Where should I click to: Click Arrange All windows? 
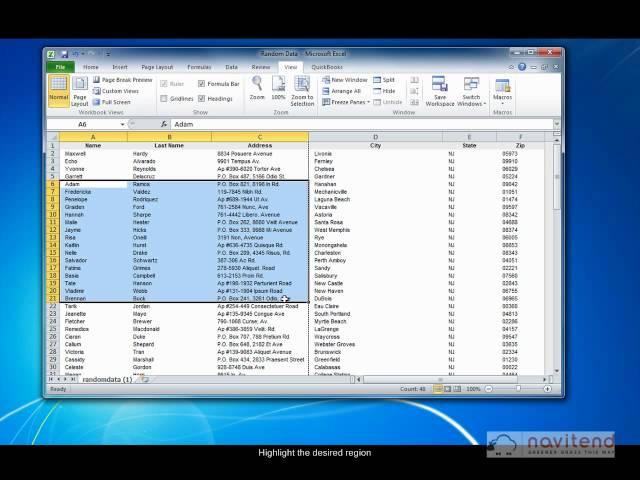pyautogui.click(x=341, y=91)
